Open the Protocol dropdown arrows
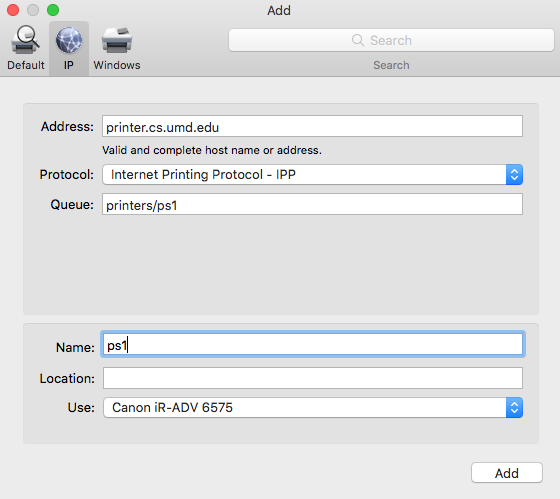The image size is (560, 499). tap(514, 174)
